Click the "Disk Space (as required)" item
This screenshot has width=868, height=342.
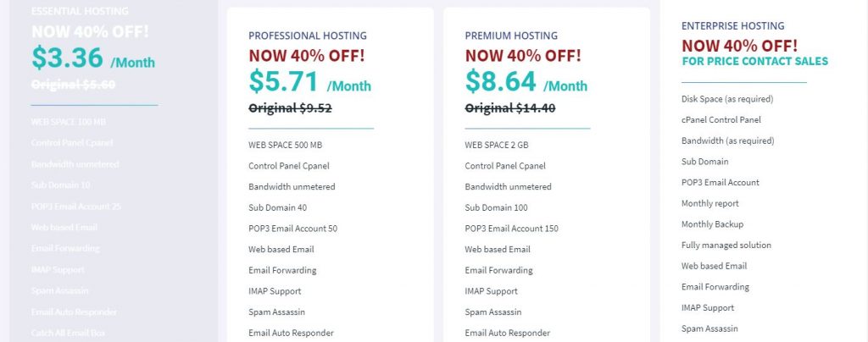click(727, 99)
